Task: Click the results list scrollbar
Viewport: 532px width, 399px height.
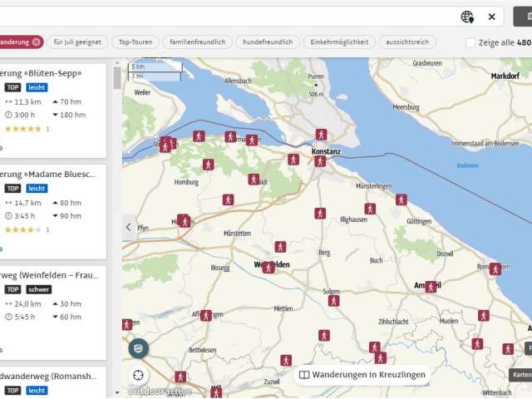Action: [x=117, y=77]
